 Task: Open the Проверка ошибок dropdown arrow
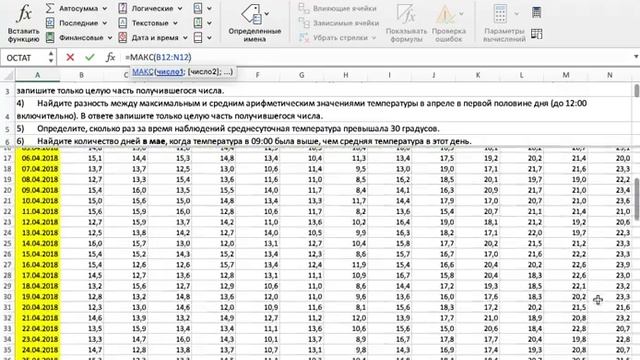click(x=461, y=13)
